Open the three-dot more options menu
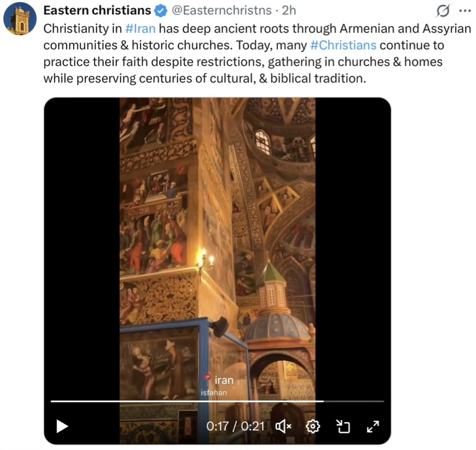Viewport: 476px width, 450px height. (x=465, y=11)
